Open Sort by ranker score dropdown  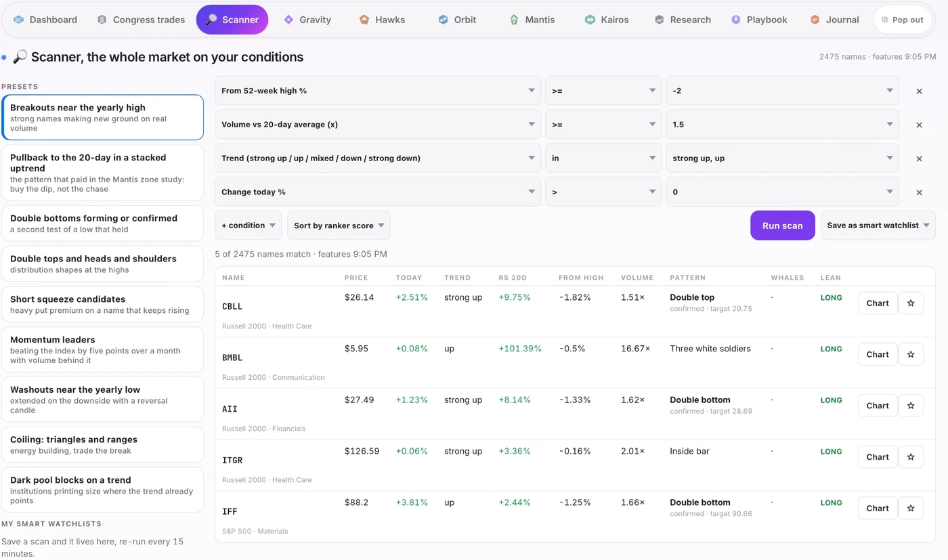(x=339, y=225)
